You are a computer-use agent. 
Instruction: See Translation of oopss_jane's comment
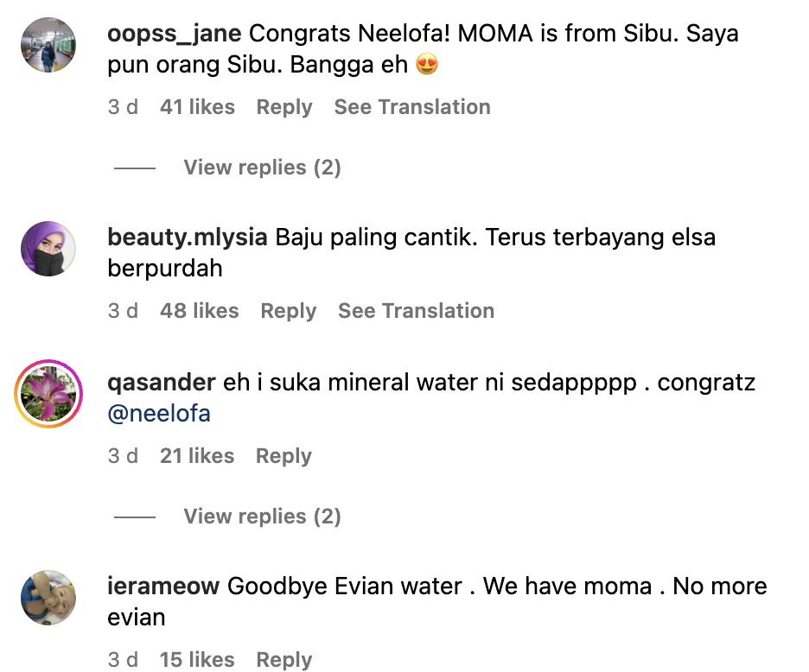[x=412, y=107]
